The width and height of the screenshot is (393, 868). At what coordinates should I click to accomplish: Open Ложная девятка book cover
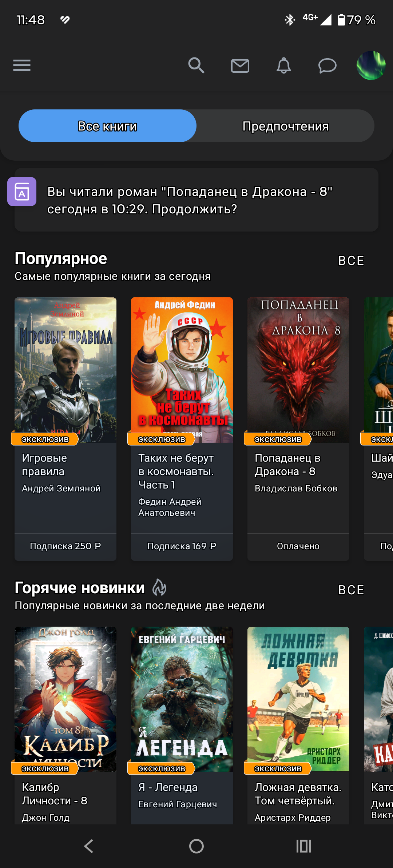[298, 694]
